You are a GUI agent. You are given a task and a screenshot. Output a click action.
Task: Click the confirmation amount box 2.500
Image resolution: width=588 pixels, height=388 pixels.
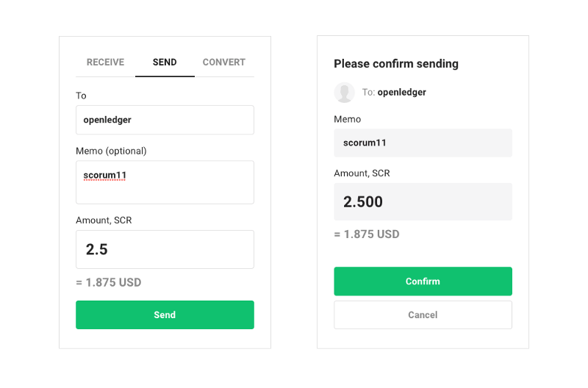coord(423,201)
